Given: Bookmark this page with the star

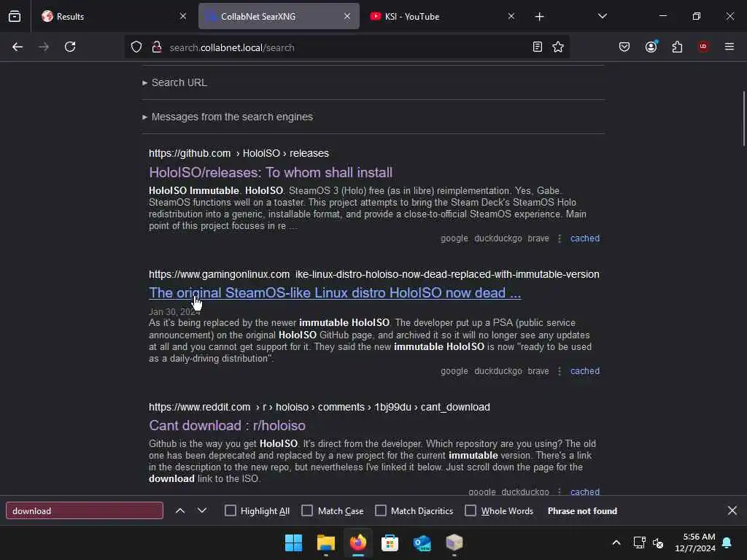Looking at the screenshot, I should pyautogui.click(x=558, y=47).
